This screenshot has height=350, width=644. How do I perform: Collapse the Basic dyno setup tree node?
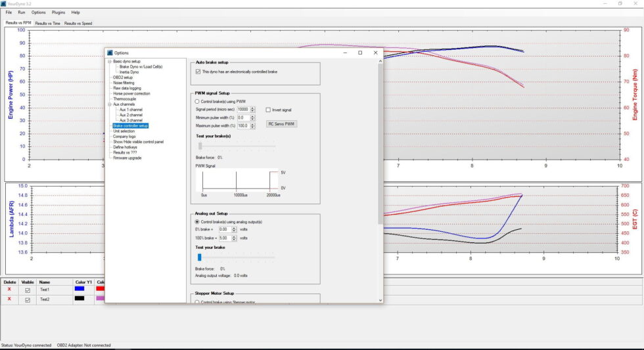[x=109, y=61]
